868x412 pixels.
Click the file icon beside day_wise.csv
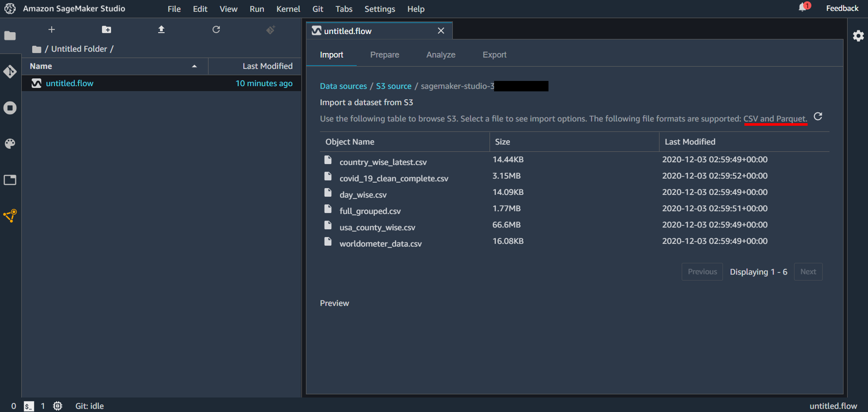pyautogui.click(x=328, y=193)
